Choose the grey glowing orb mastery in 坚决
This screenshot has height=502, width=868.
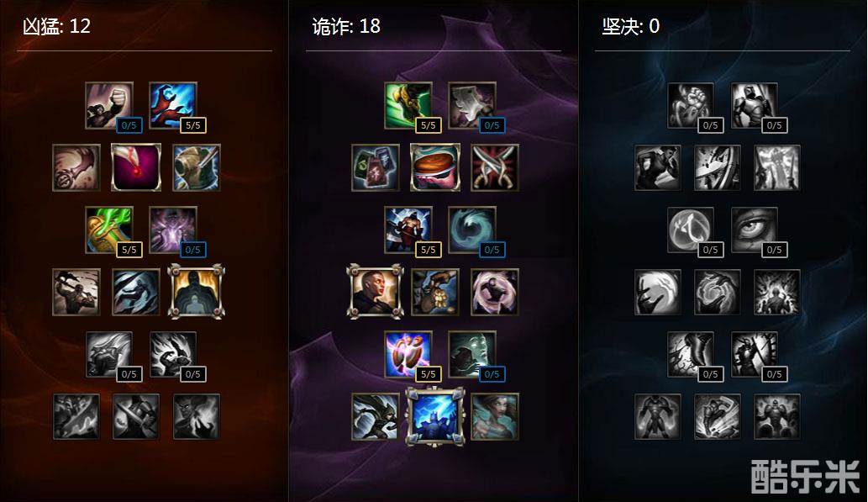(691, 230)
